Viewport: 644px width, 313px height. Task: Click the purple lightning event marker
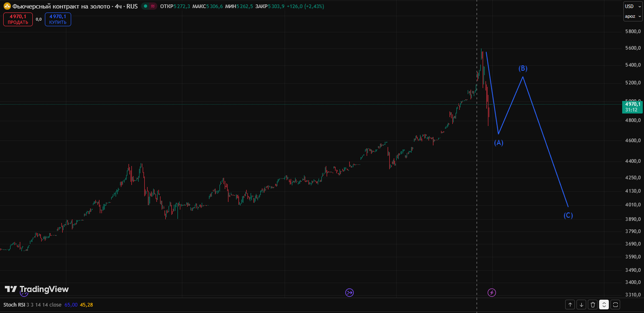point(492,292)
